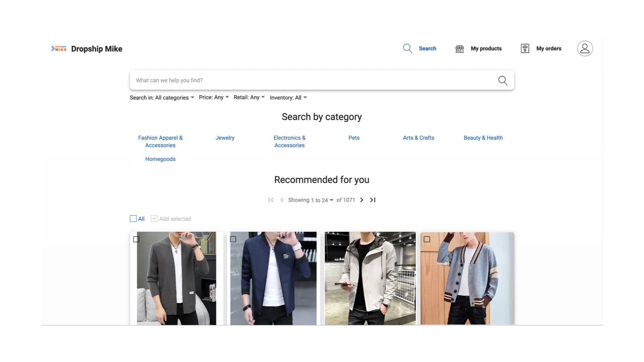644x362 pixels.
Task: Expand the Search in All categories dropdown
Action: click(162, 98)
